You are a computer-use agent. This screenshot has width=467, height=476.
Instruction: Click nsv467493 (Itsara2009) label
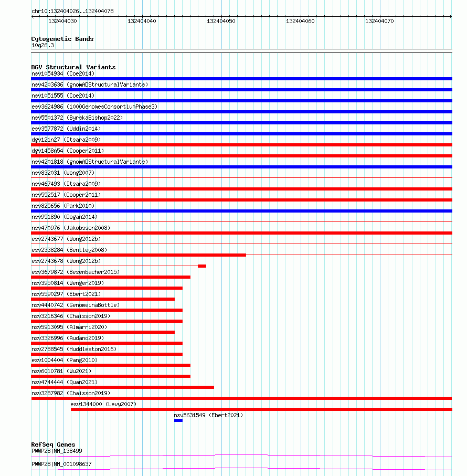click(x=66, y=184)
